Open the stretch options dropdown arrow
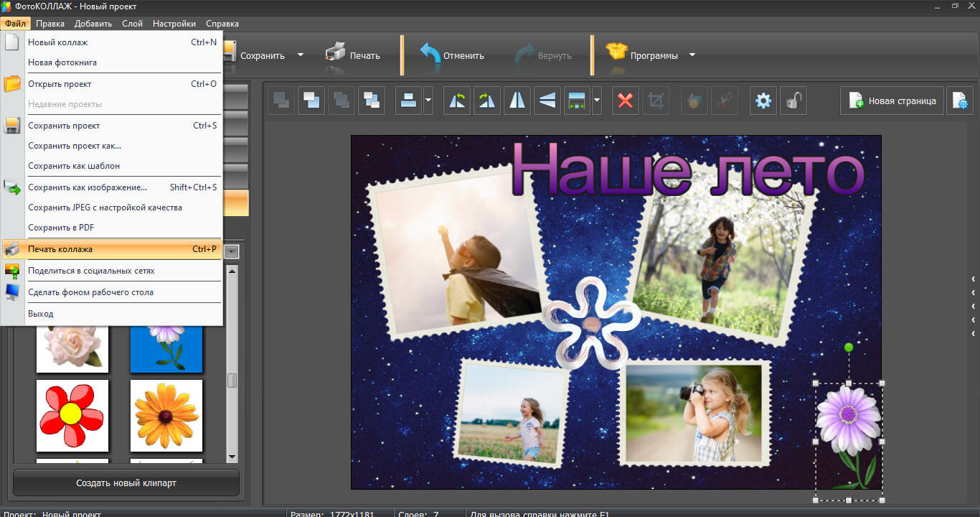980x517 pixels. coord(597,101)
